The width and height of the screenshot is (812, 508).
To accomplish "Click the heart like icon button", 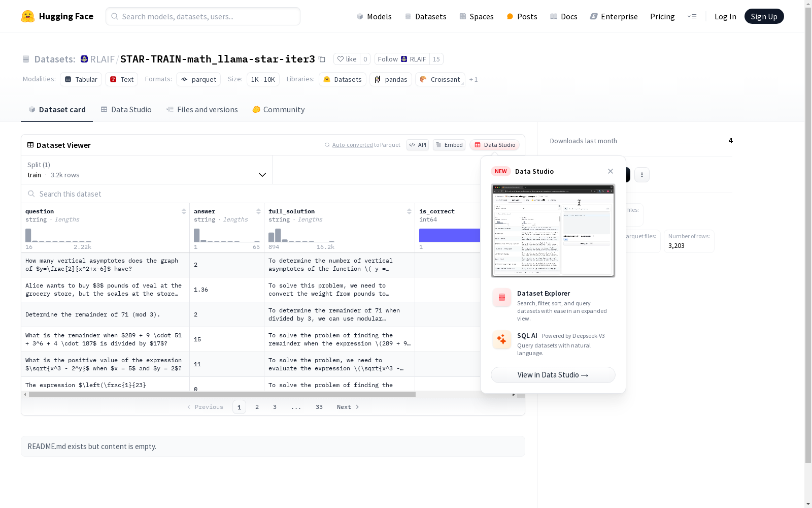I will pos(341,59).
